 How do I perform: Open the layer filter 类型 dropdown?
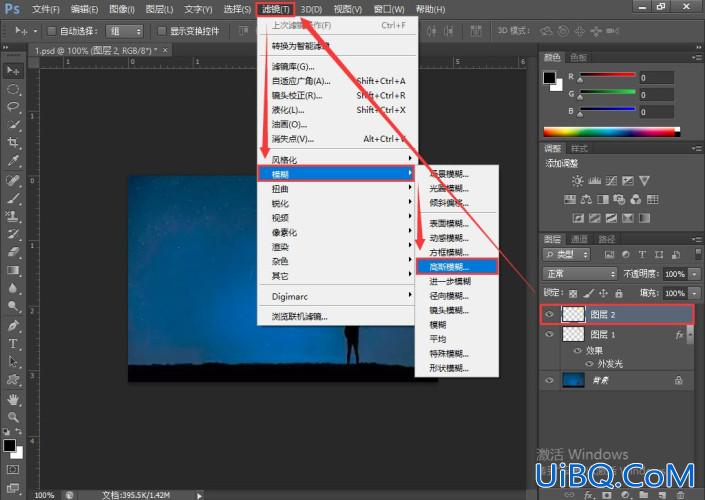point(566,254)
